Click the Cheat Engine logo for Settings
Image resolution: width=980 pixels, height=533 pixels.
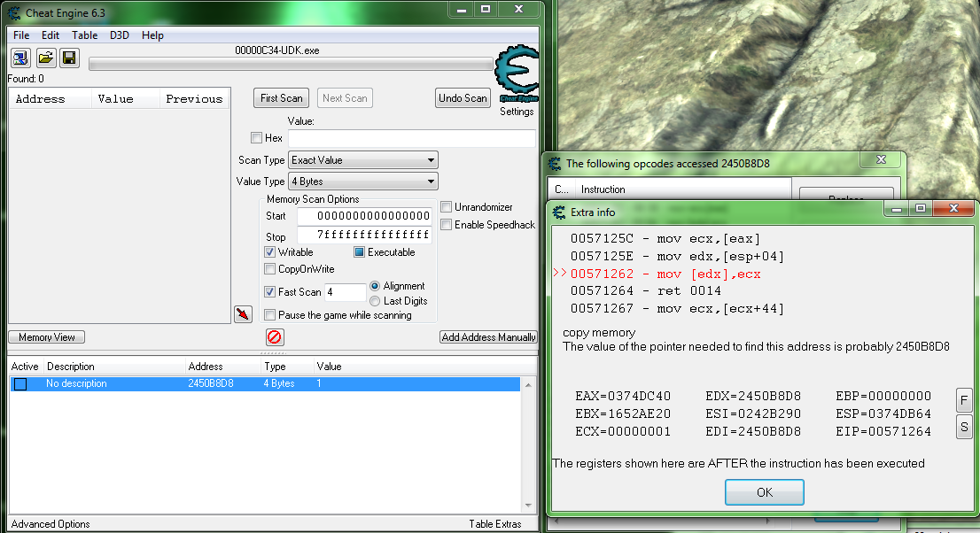[x=516, y=75]
